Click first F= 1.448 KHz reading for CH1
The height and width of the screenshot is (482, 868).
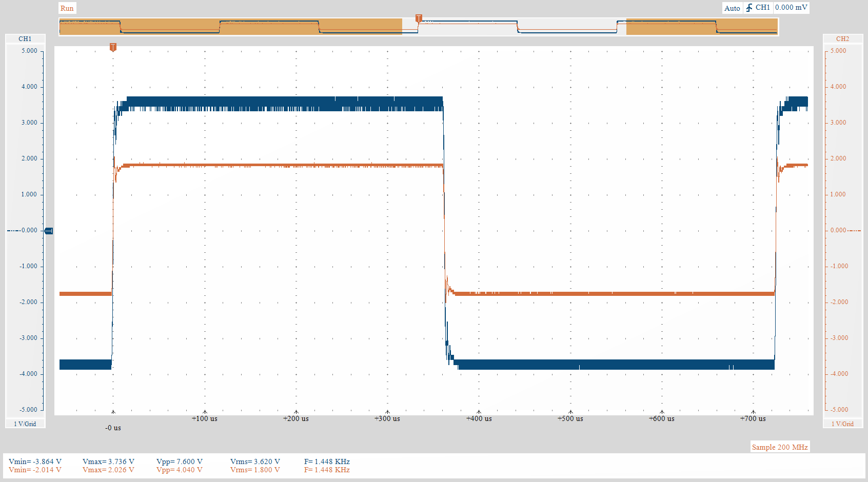pos(327,461)
